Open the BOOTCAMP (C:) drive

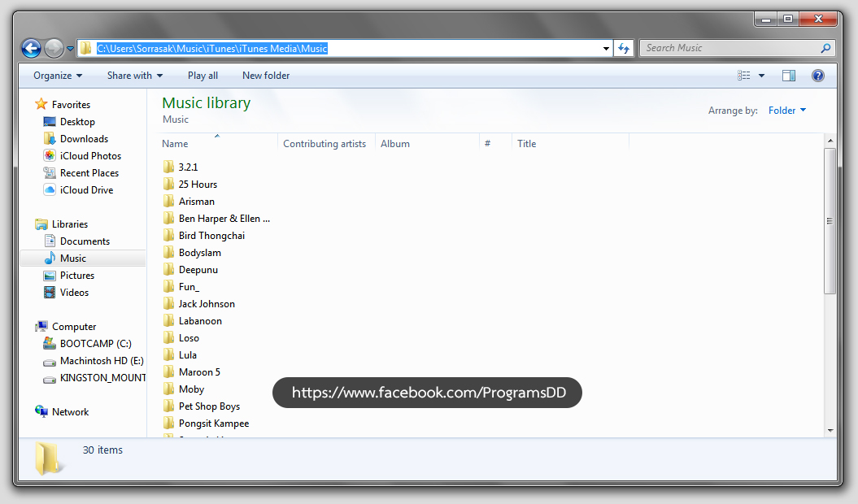click(x=95, y=344)
